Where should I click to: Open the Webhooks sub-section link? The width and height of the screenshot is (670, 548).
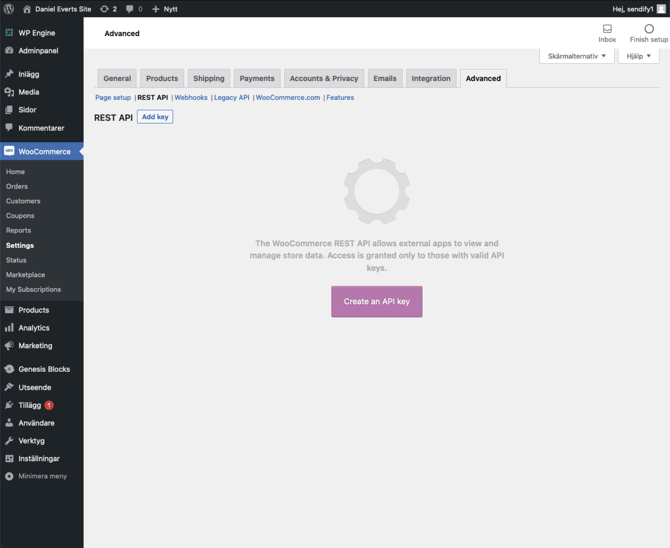coord(191,98)
